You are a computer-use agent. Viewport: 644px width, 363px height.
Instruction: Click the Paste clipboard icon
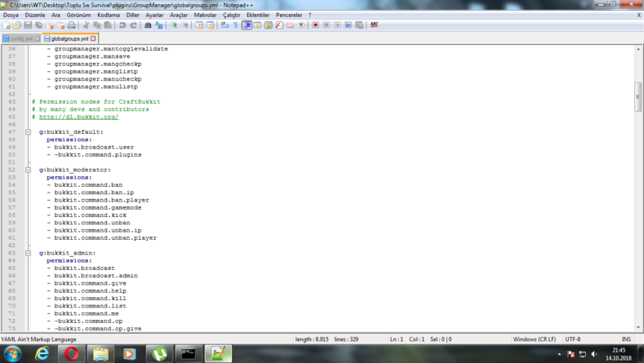[108, 25]
